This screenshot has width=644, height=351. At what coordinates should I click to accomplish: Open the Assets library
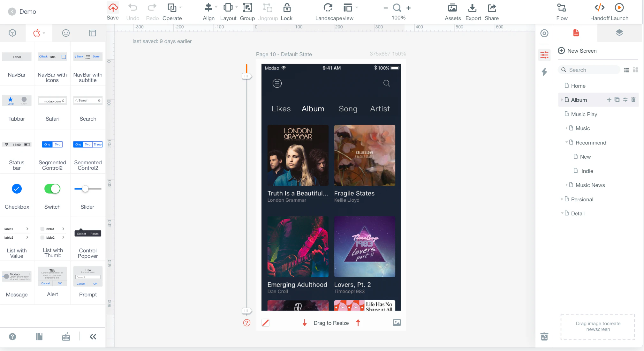click(x=452, y=8)
